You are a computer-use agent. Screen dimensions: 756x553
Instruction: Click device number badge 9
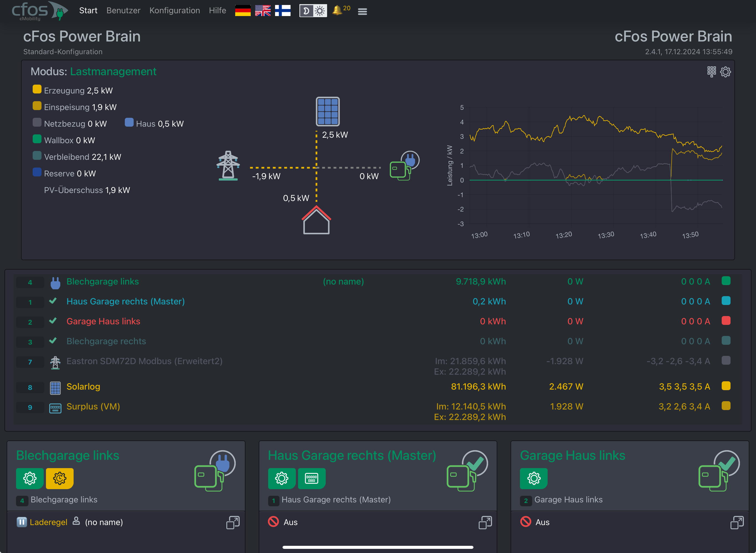[x=30, y=407]
